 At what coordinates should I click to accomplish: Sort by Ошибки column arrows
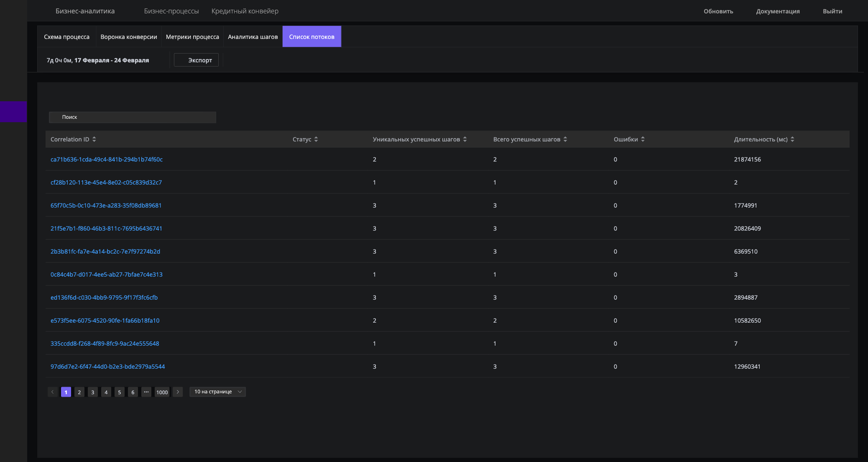643,139
